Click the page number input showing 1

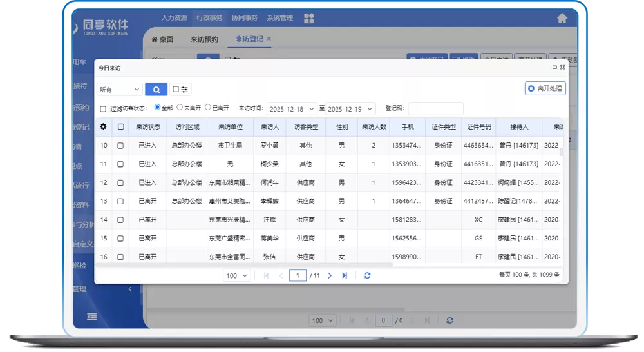pos(298,275)
